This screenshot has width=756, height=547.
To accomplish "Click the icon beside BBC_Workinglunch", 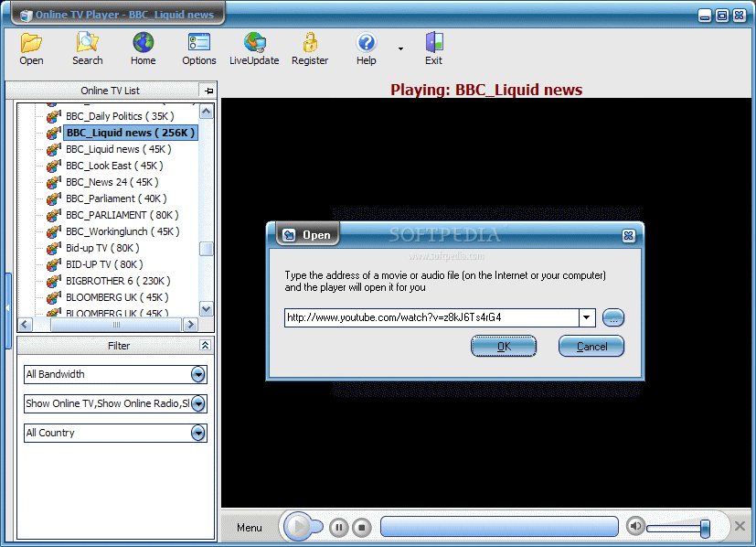I will pos(54,231).
